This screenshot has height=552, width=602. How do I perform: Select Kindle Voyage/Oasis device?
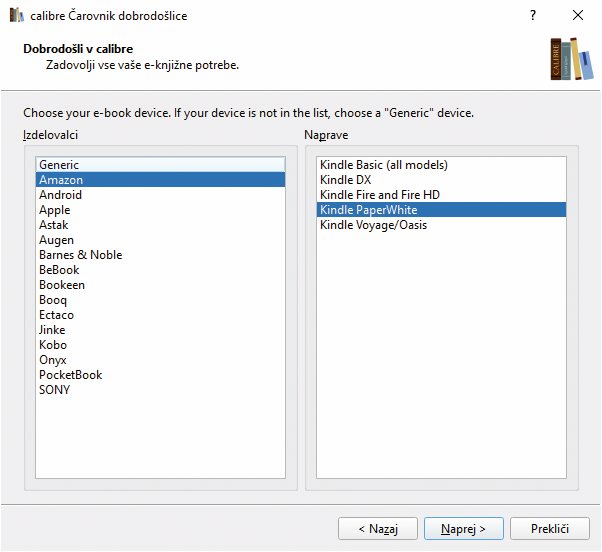coord(441,225)
